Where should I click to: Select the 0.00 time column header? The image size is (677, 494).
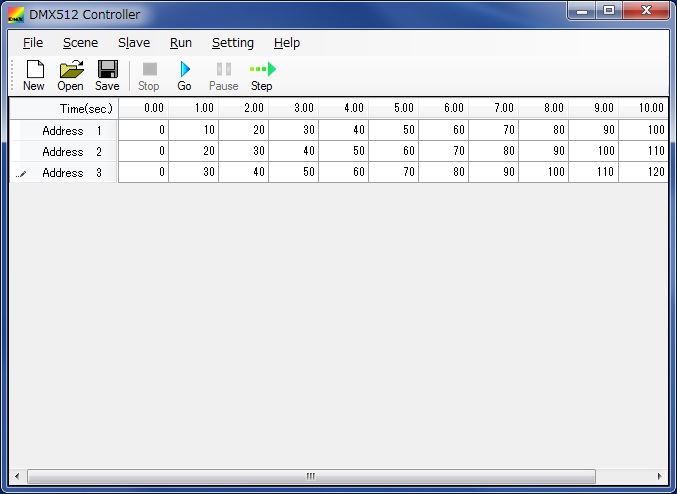click(143, 108)
